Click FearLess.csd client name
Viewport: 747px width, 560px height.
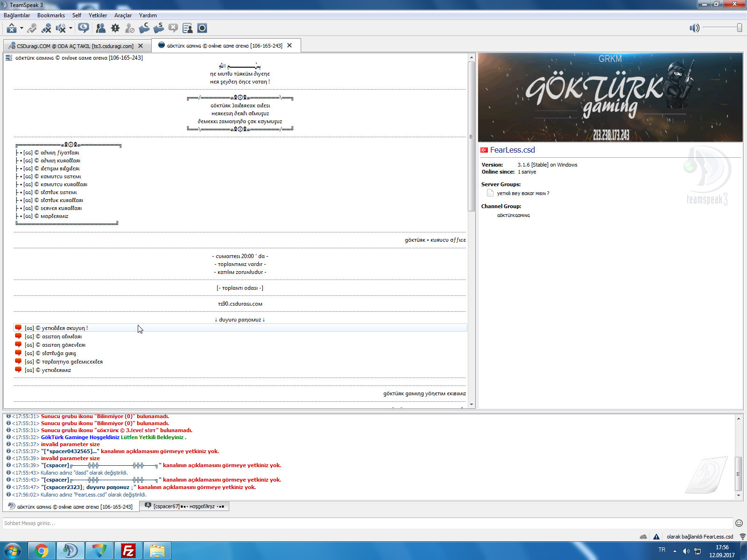pos(512,150)
